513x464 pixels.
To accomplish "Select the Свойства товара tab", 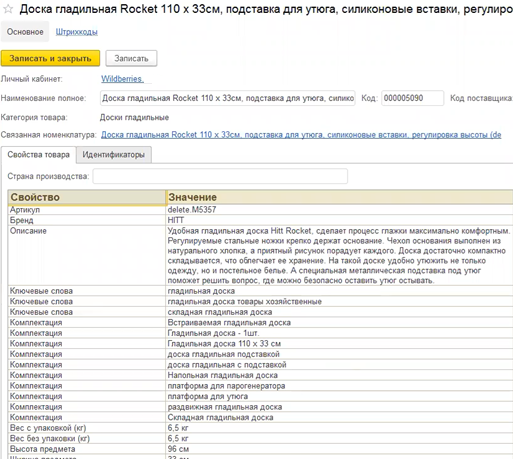I will pyautogui.click(x=39, y=155).
